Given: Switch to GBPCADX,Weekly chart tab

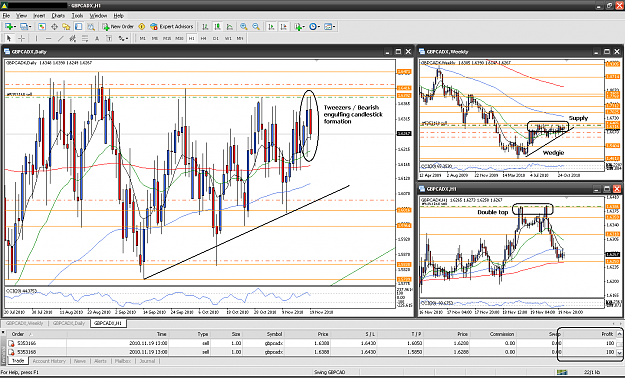Looking at the screenshot, I should tap(25, 323).
